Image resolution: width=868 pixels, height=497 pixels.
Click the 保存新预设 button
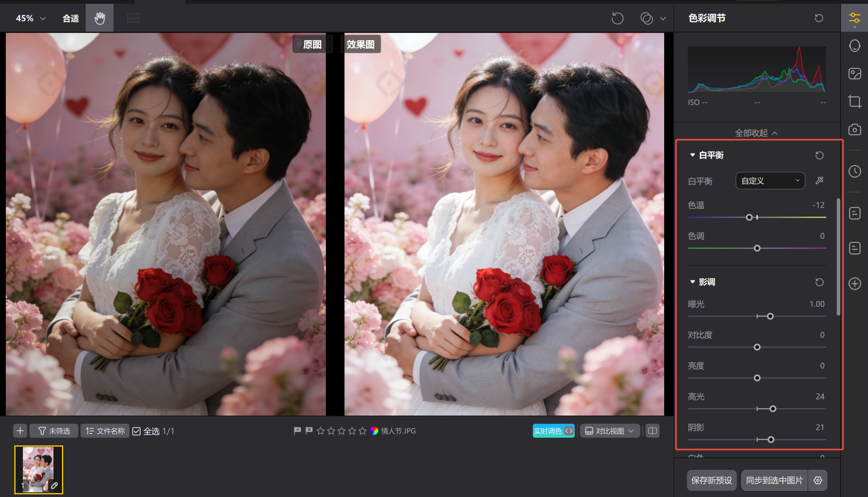[711, 480]
